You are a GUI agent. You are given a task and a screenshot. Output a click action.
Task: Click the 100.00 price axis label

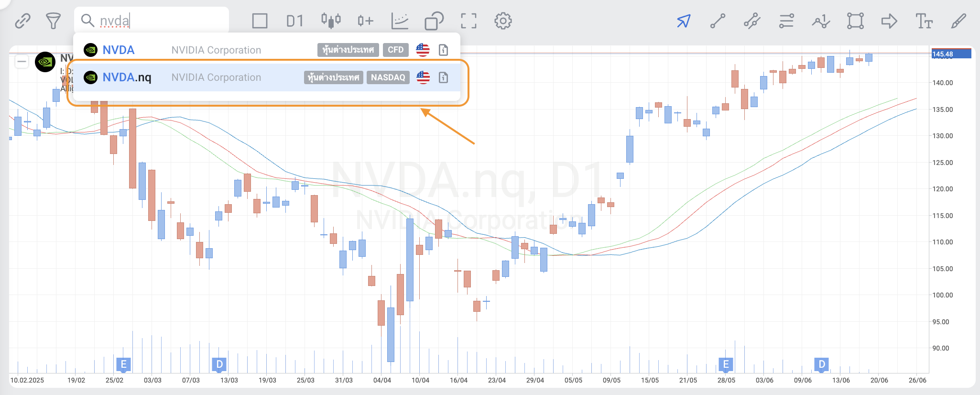click(x=943, y=295)
